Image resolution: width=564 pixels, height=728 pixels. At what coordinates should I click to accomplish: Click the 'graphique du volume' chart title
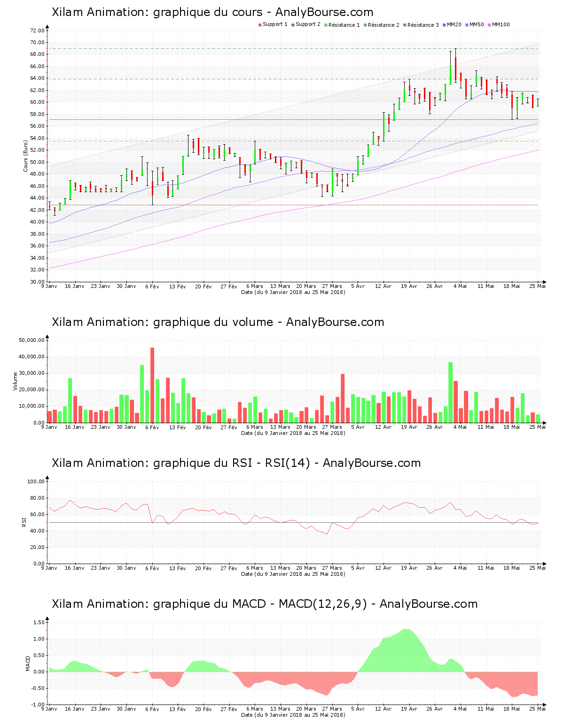pyautogui.click(x=218, y=322)
